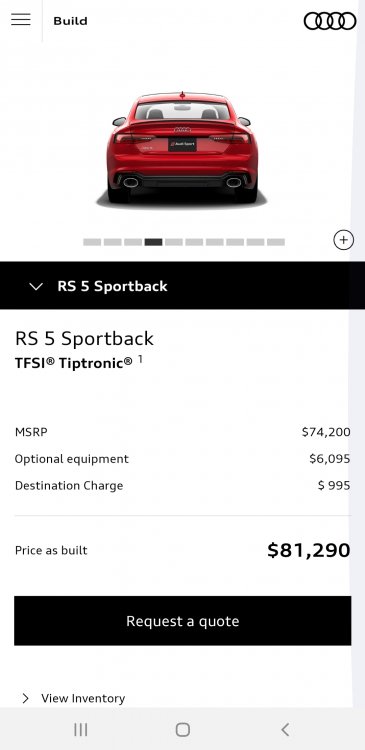Jump to the last car view indicator

[276, 242]
